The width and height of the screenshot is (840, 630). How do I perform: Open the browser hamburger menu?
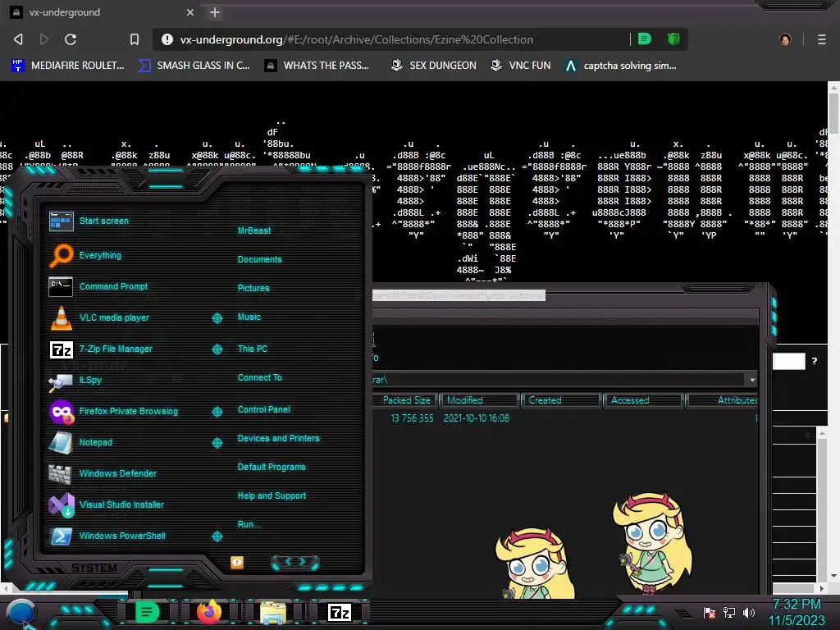tap(822, 39)
